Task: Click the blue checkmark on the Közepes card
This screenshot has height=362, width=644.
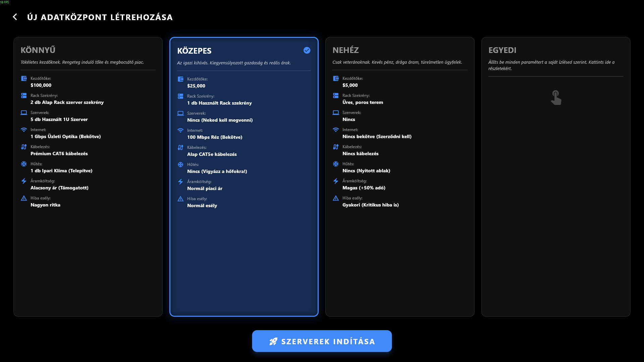Action: point(307,50)
